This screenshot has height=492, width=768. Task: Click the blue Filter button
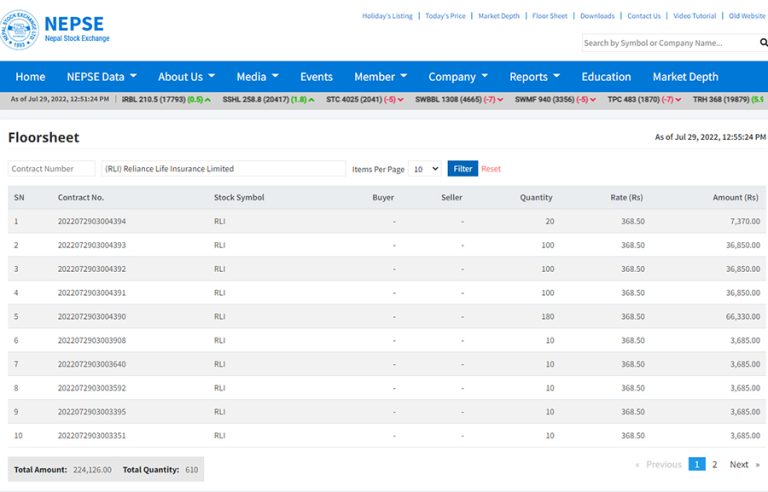pos(462,169)
